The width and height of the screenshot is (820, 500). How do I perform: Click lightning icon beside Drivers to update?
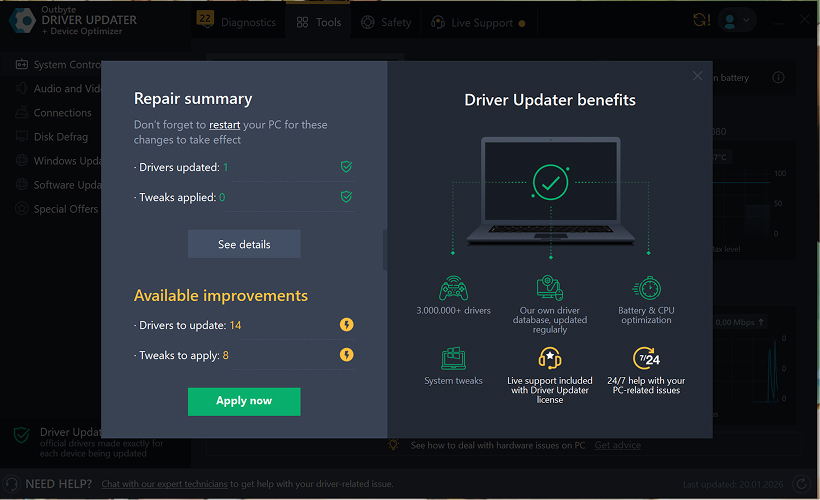(x=346, y=325)
